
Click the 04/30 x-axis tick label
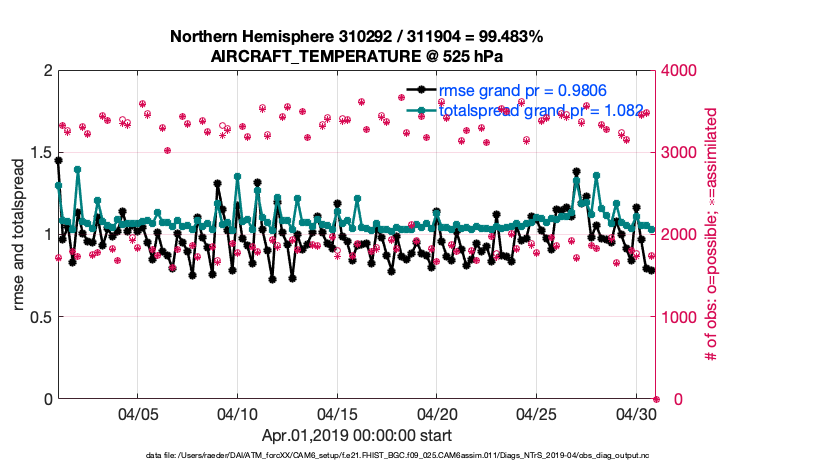point(636,413)
